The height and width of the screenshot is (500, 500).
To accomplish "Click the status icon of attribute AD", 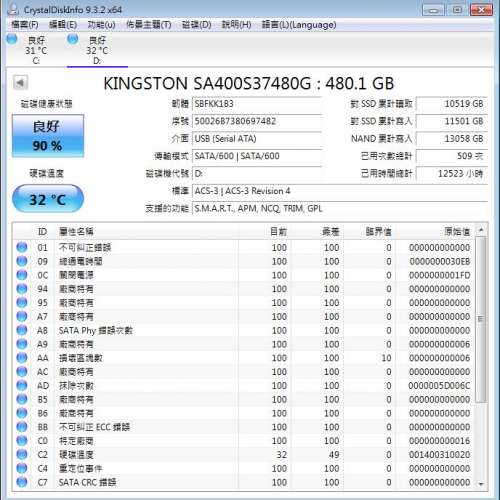I will coord(22,385).
